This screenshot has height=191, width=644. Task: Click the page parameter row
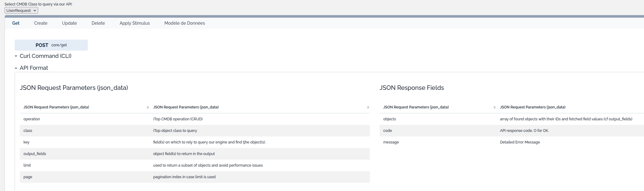coord(195,177)
